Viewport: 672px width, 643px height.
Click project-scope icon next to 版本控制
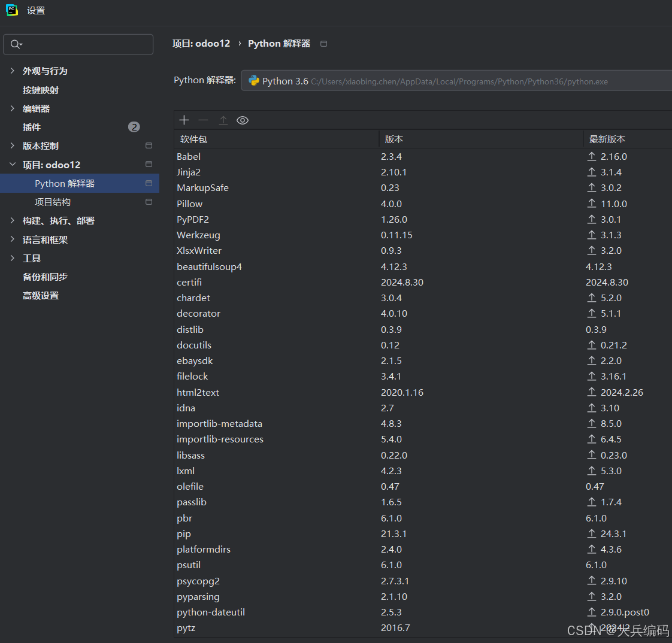(x=149, y=145)
